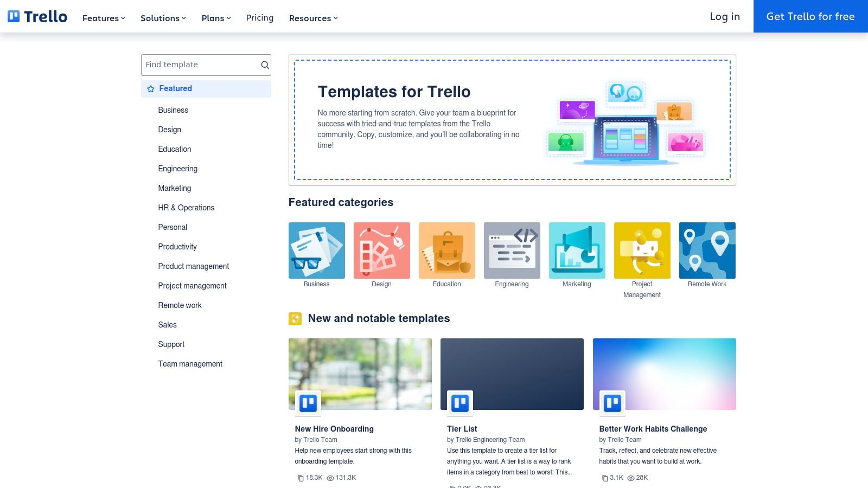Select Business in the sidebar

point(173,110)
